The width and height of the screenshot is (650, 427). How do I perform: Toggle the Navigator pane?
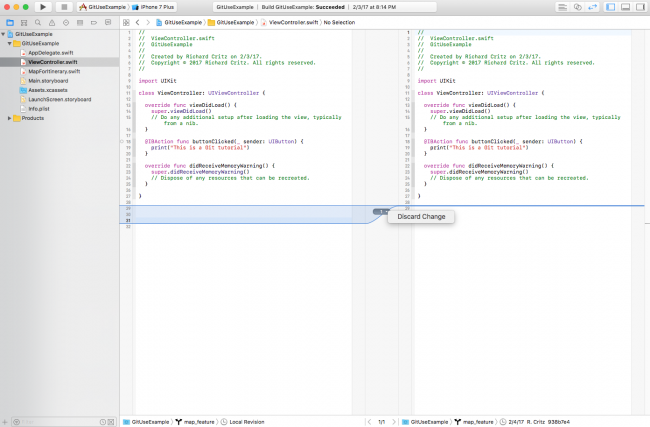pyautogui.click(x=611, y=7)
